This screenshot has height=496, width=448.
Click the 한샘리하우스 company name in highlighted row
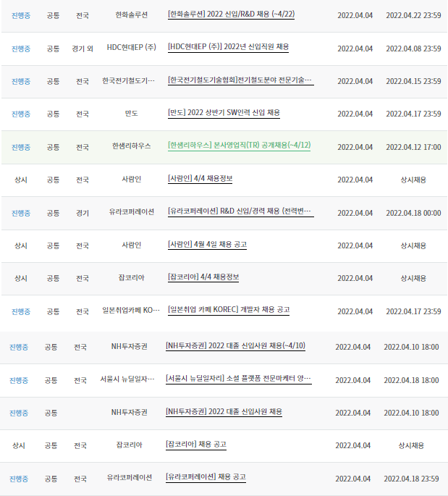[131, 146]
